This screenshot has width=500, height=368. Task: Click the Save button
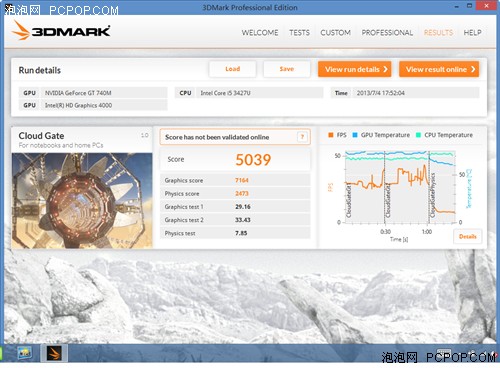287,69
